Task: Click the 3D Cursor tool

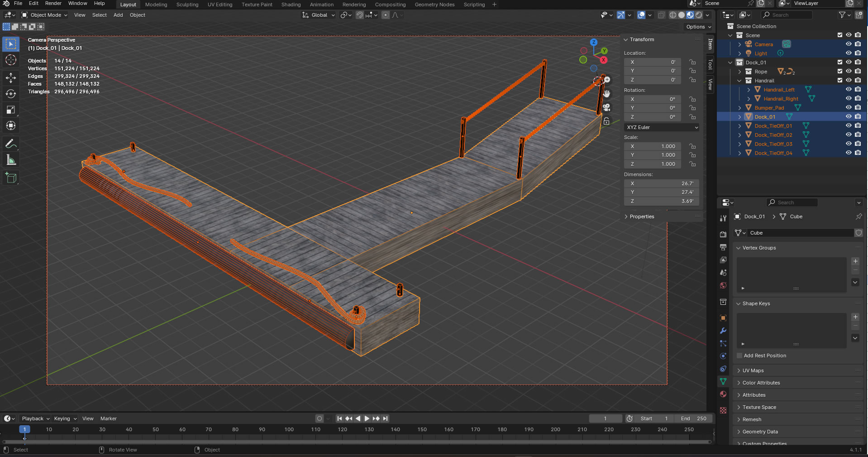Action: coord(11,60)
